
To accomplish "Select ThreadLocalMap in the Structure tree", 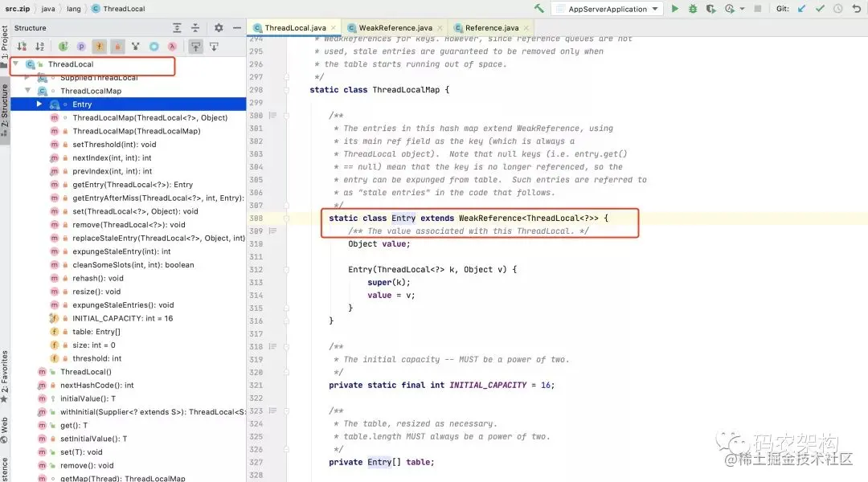I will click(91, 91).
